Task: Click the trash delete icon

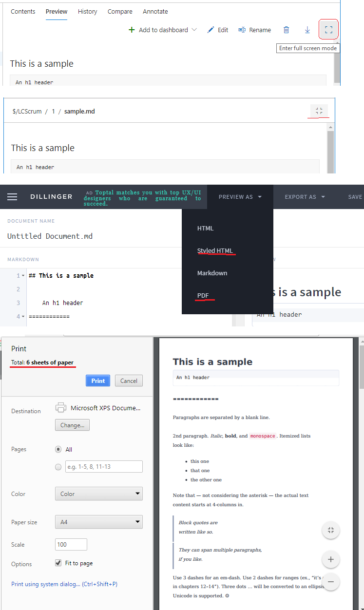Action: pyautogui.click(x=287, y=30)
